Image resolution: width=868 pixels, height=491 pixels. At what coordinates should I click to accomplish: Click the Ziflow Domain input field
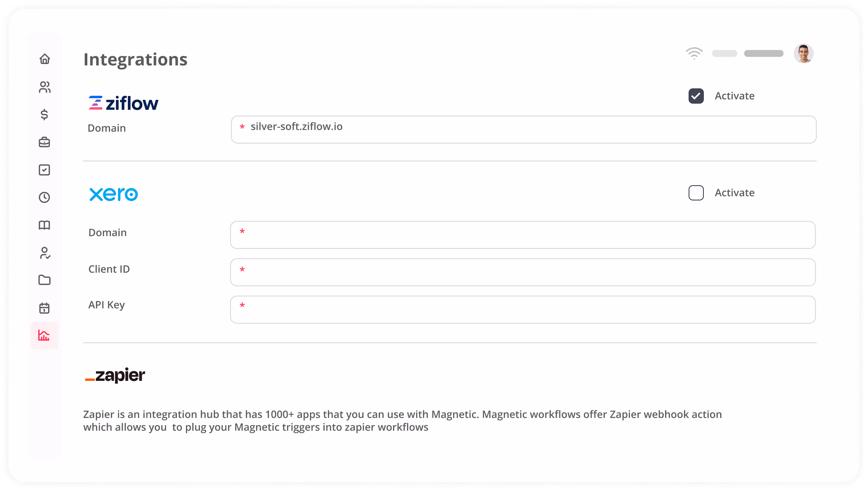(524, 129)
